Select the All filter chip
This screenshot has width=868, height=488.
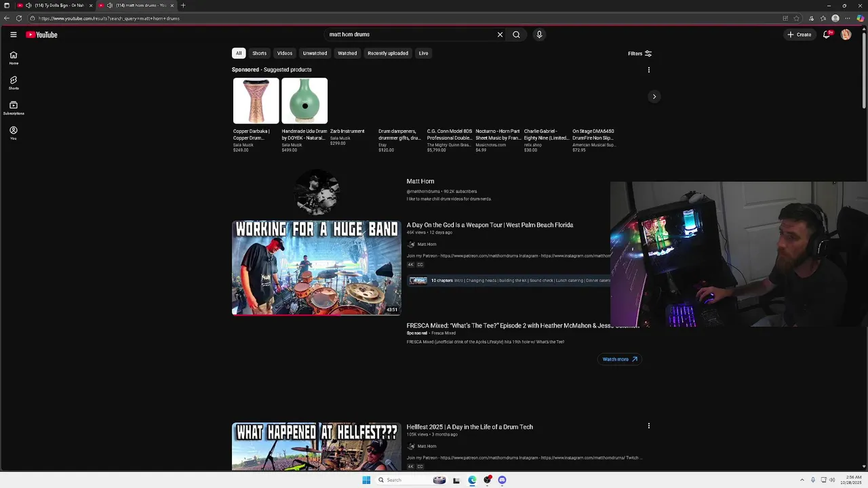pyautogui.click(x=239, y=54)
